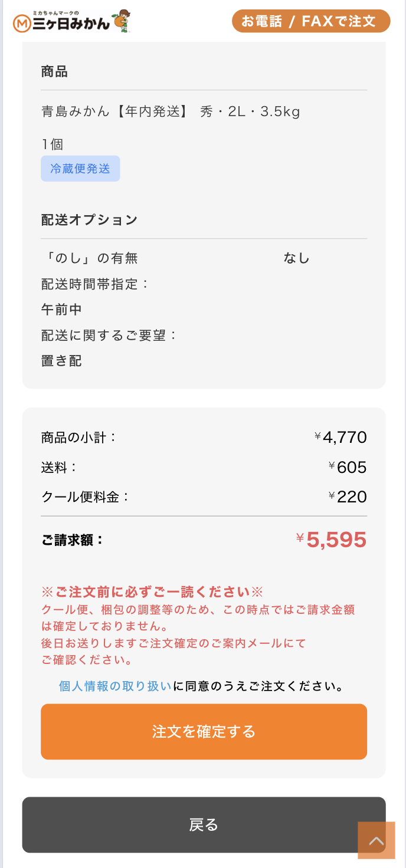This screenshot has width=406, height=868.
Task: Click the 配送オプション section header
Action: pos(89,219)
